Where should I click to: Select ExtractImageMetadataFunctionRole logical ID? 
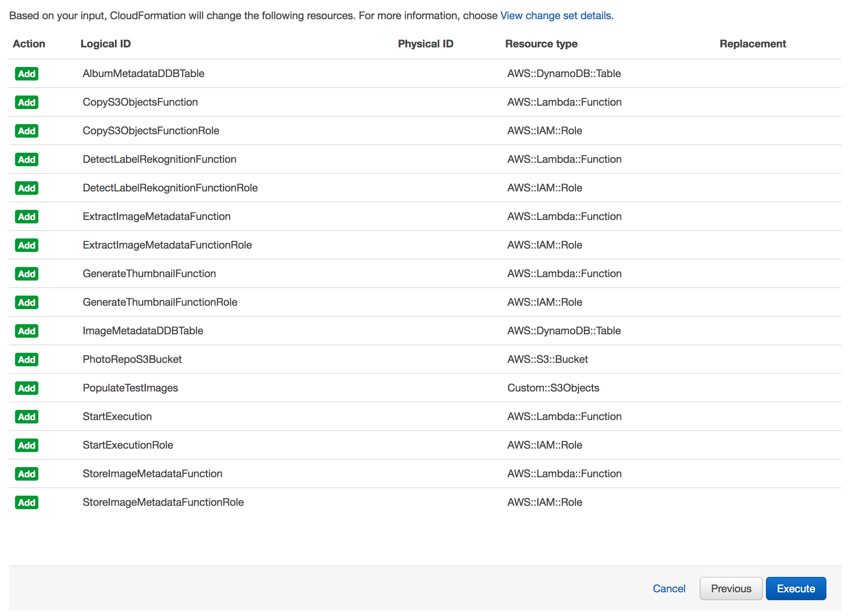(x=167, y=245)
